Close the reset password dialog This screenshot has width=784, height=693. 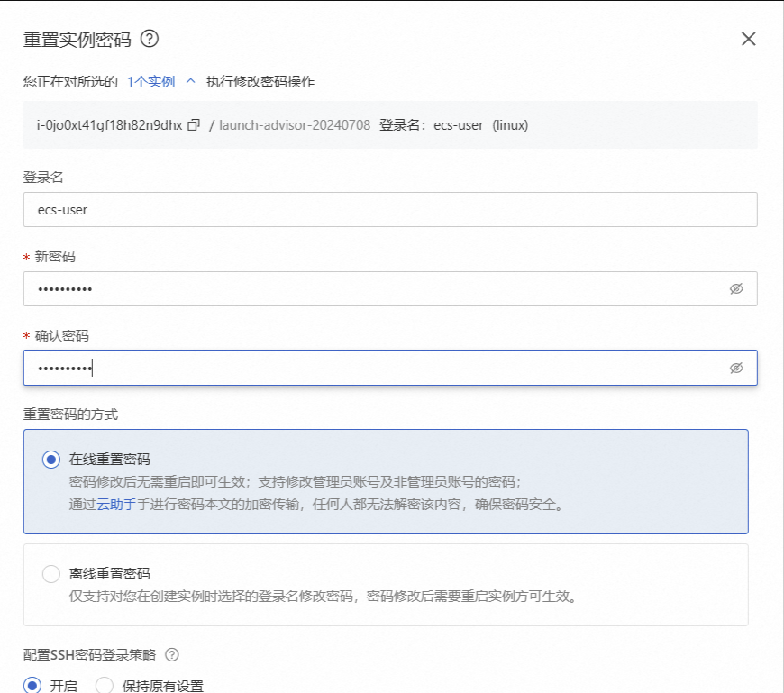tap(748, 39)
